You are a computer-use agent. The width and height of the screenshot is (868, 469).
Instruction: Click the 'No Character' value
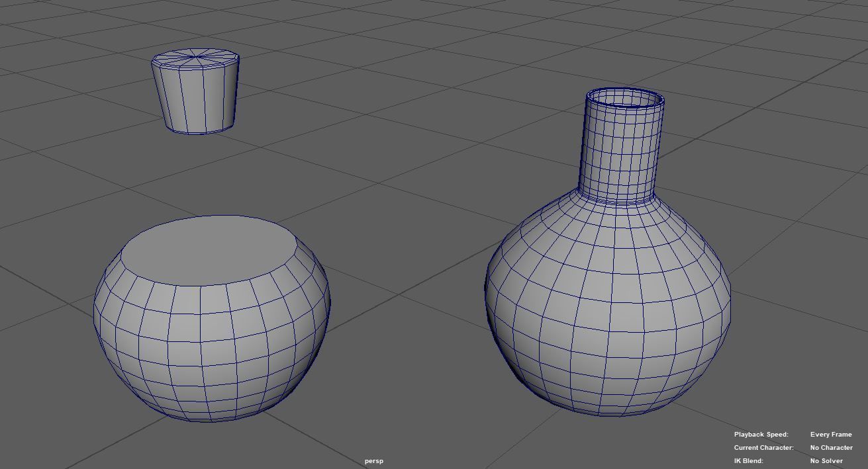831,448
